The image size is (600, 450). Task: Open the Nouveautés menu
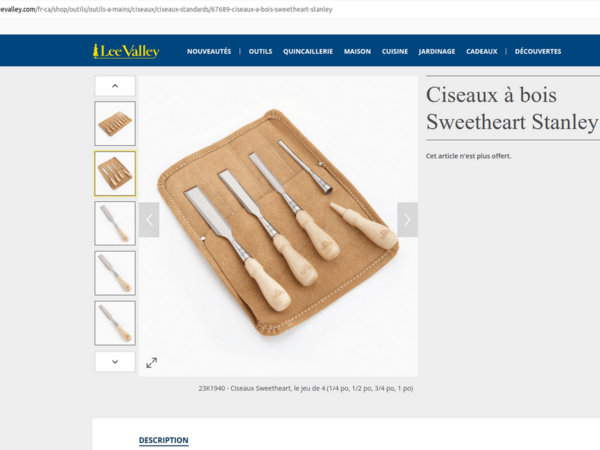pyautogui.click(x=209, y=51)
